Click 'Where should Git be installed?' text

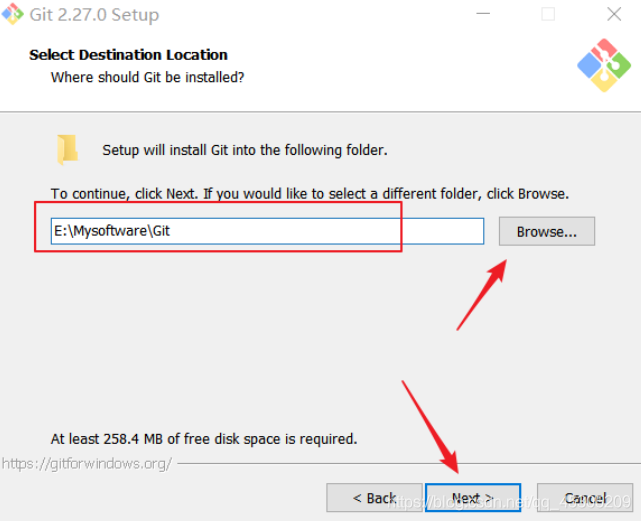(147, 77)
